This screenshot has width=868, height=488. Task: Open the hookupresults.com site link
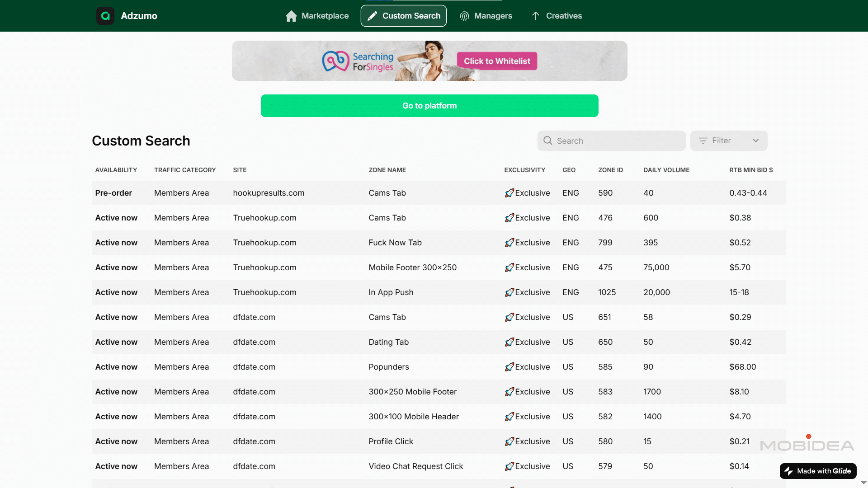point(269,193)
